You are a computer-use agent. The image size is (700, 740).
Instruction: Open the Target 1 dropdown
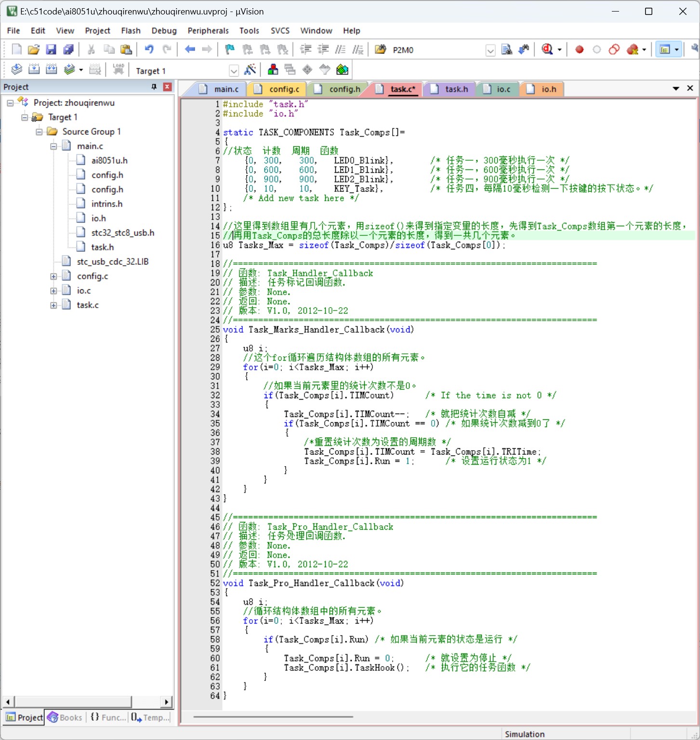[234, 71]
